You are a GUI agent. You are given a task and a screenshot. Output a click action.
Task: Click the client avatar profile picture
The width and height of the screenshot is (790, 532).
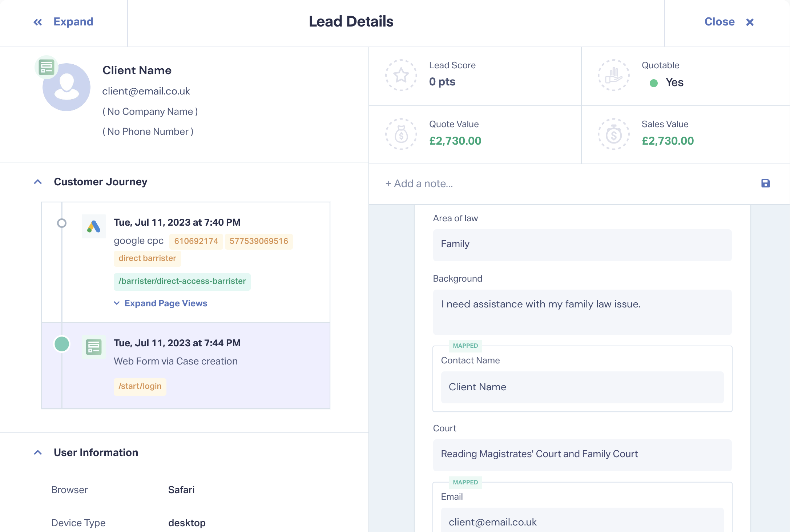(x=67, y=88)
